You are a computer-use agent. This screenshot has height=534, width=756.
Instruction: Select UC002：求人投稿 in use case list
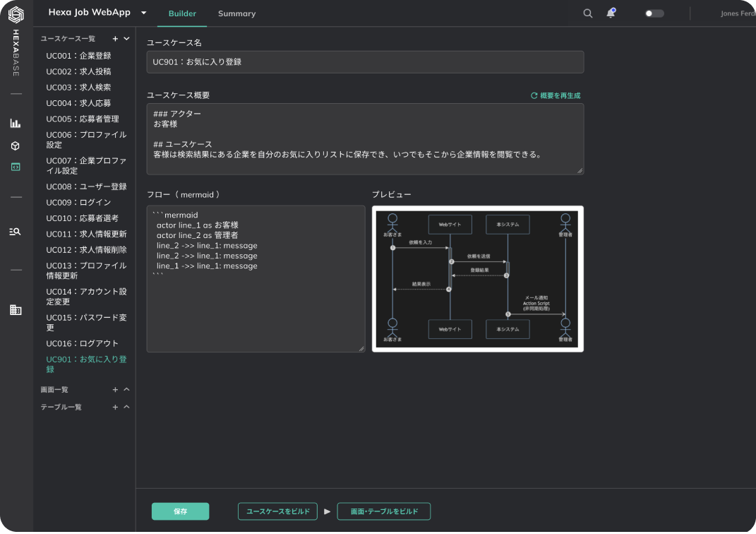(x=78, y=71)
